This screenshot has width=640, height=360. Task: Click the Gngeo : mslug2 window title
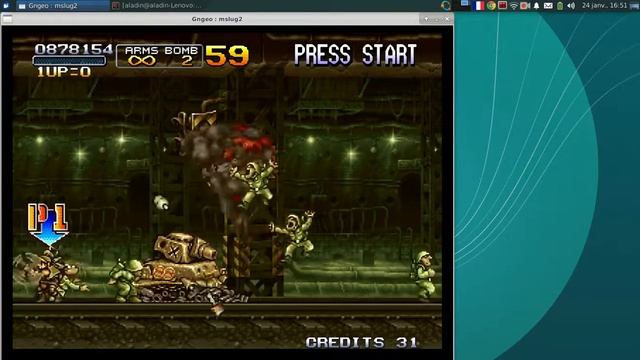217,19
